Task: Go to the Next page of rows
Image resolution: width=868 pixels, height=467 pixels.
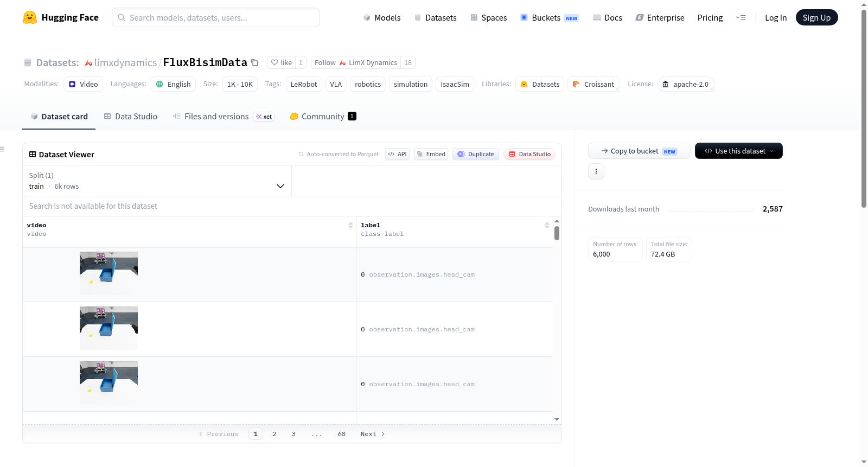Action: coord(373,434)
